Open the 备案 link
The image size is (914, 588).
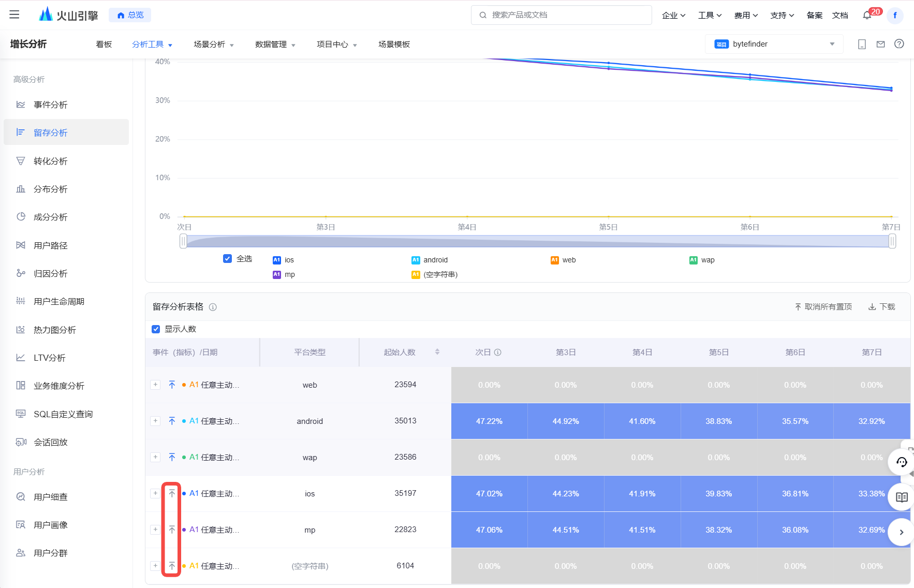pos(814,16)
